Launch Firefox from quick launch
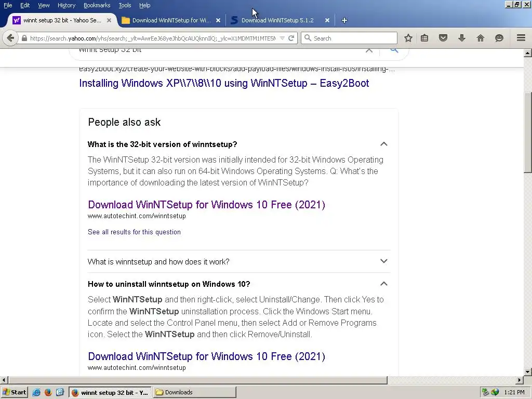Image resolution: width=532 pixels, height=399 pixels. 48,392
